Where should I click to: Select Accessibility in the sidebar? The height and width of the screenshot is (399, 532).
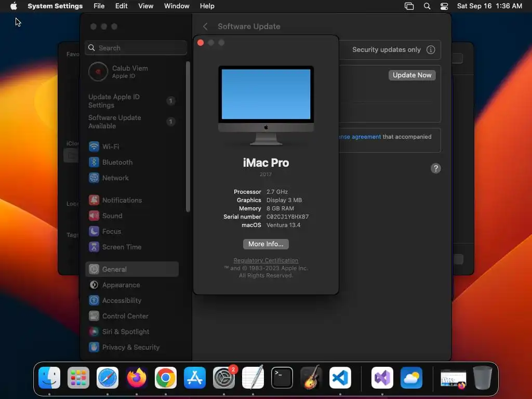pos(131,301)
